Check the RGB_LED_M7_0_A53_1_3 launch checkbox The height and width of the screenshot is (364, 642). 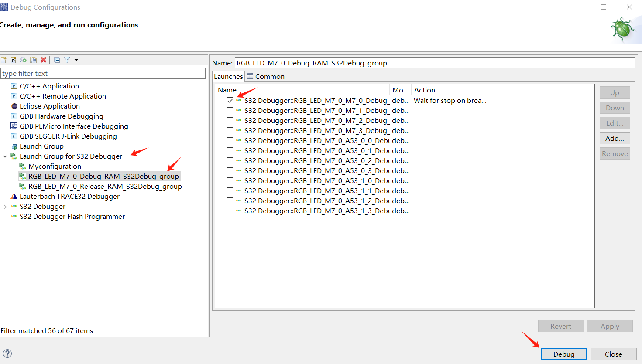[230, 211]
